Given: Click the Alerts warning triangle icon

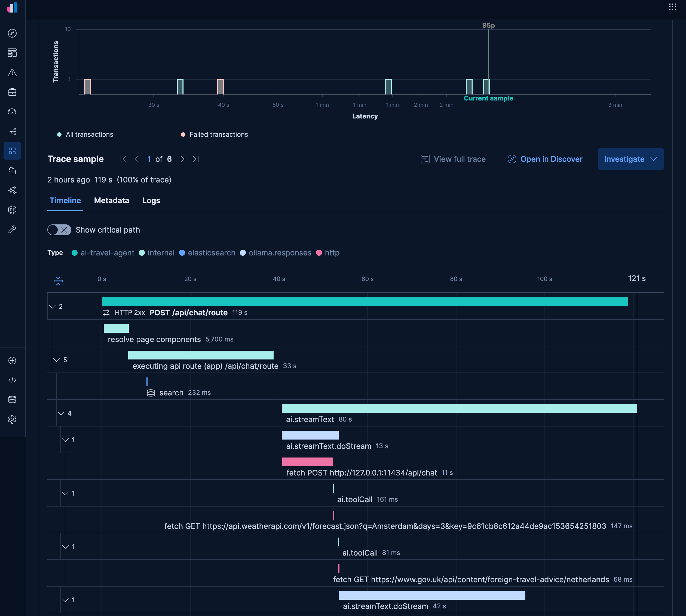Looking at the screenshot, I should 12,72.
